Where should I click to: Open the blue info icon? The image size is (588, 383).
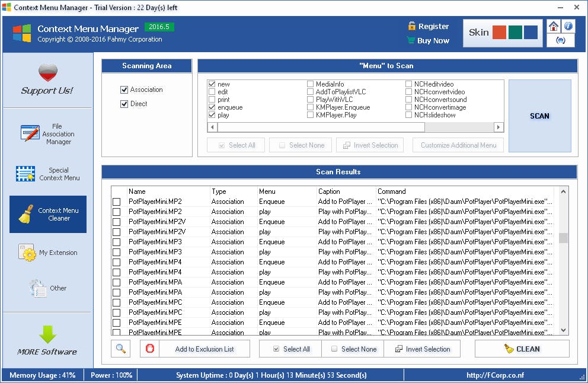pyautogui.click(x=568, y=27)
